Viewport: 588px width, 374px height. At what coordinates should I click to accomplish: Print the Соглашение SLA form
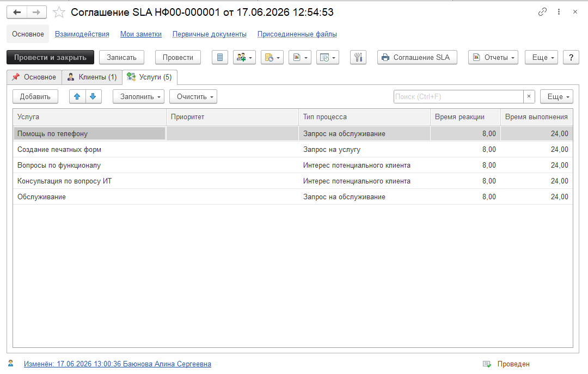[417, 57]
